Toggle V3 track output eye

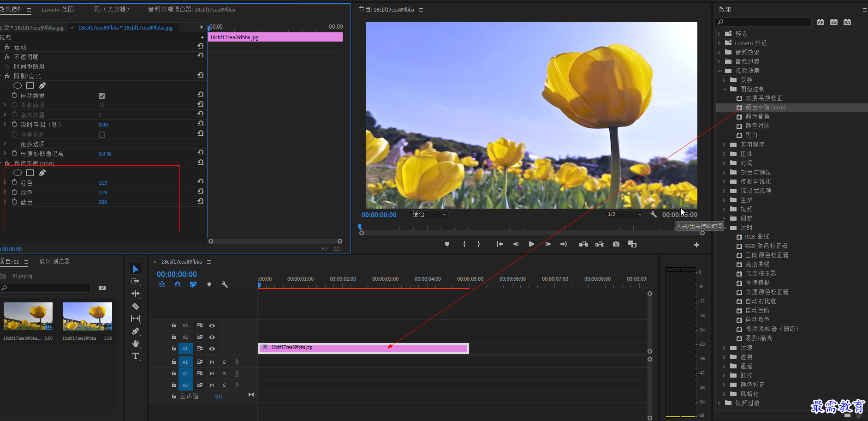click(x=212, y=326)
